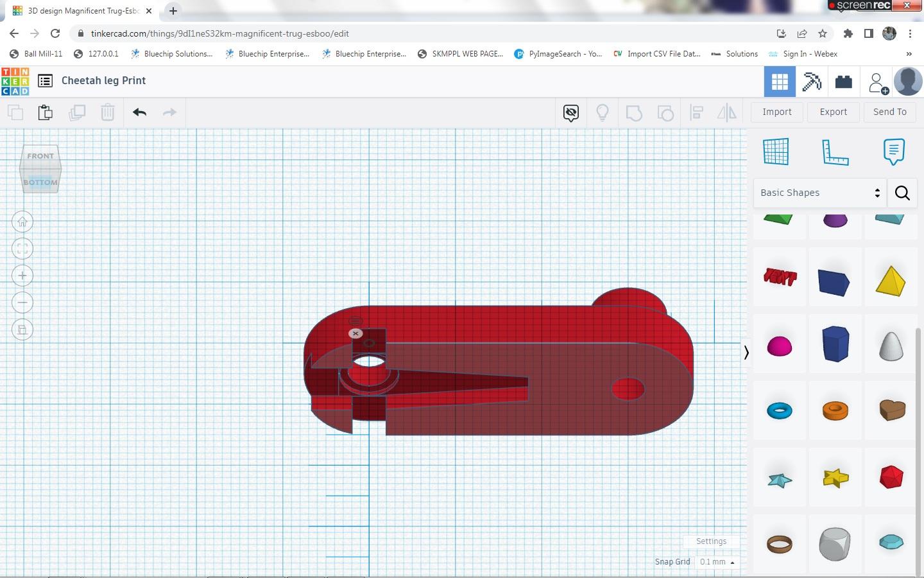
Task: Click the Ungroup shapes icon
Action: click(665, 113)
